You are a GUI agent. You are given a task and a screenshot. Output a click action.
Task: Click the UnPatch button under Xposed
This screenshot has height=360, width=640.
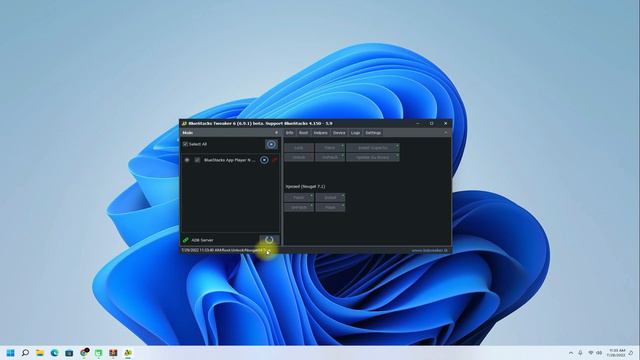(x=299, y=207)
